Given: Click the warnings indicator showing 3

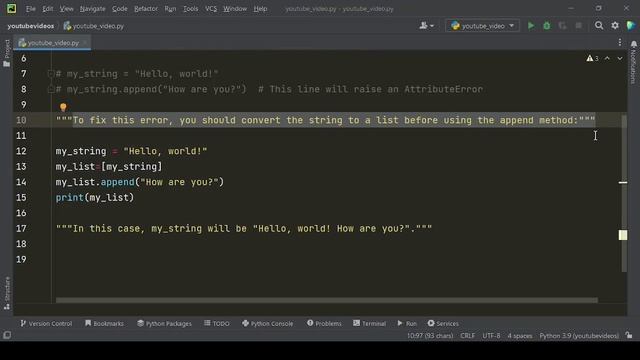Looking at the screenshot, I should (x=592, y=58).
